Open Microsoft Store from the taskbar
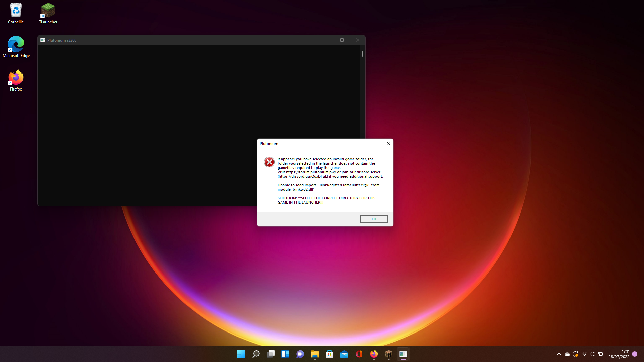Screen dimensions: 644x362 (329, 354)
